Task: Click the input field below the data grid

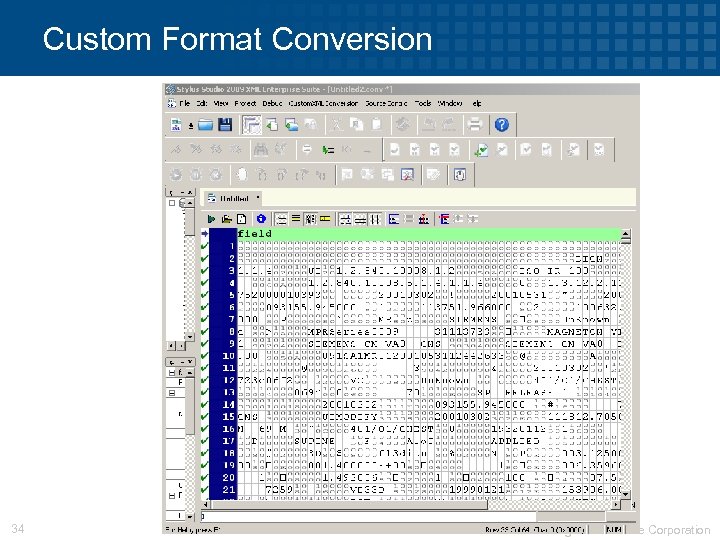Action: tap(368, 517)
